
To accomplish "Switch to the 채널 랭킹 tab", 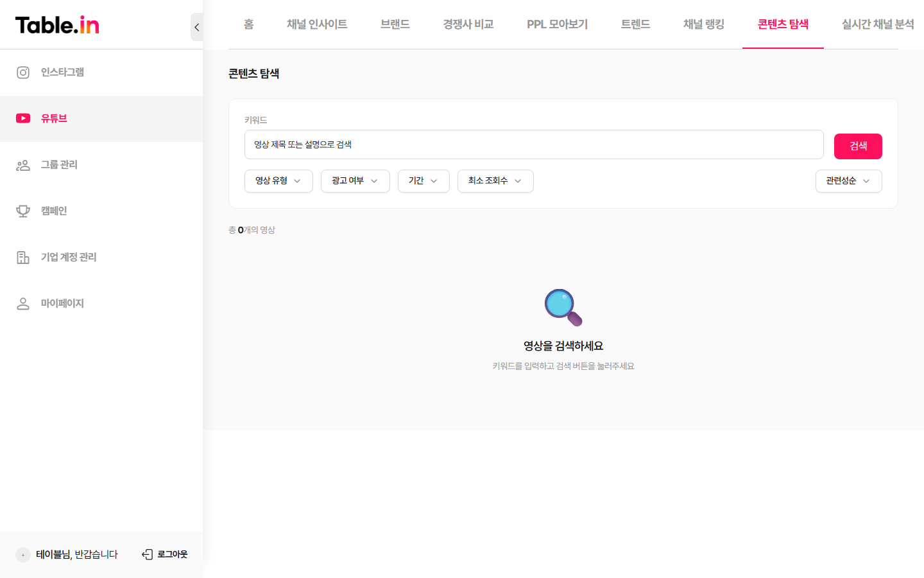I will pos(703,24).
